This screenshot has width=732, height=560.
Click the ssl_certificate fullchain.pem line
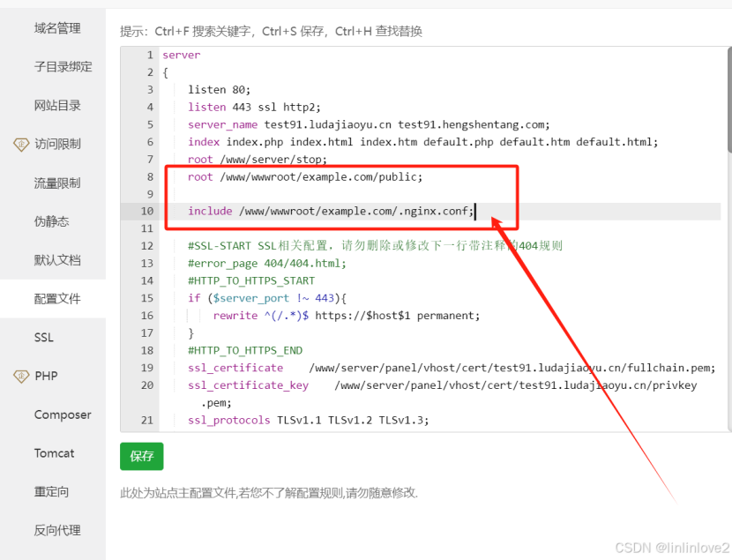(452, 369)
